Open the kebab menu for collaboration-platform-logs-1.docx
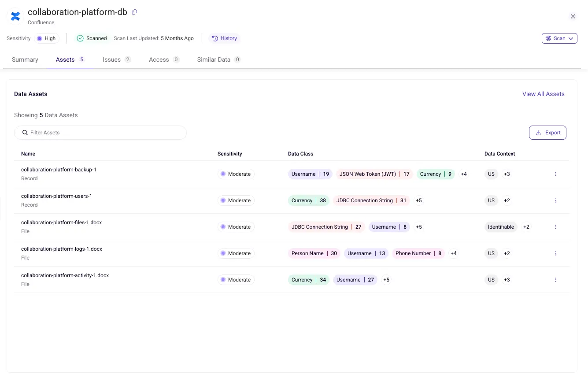The image size is (588, 382). pos(555,253)
